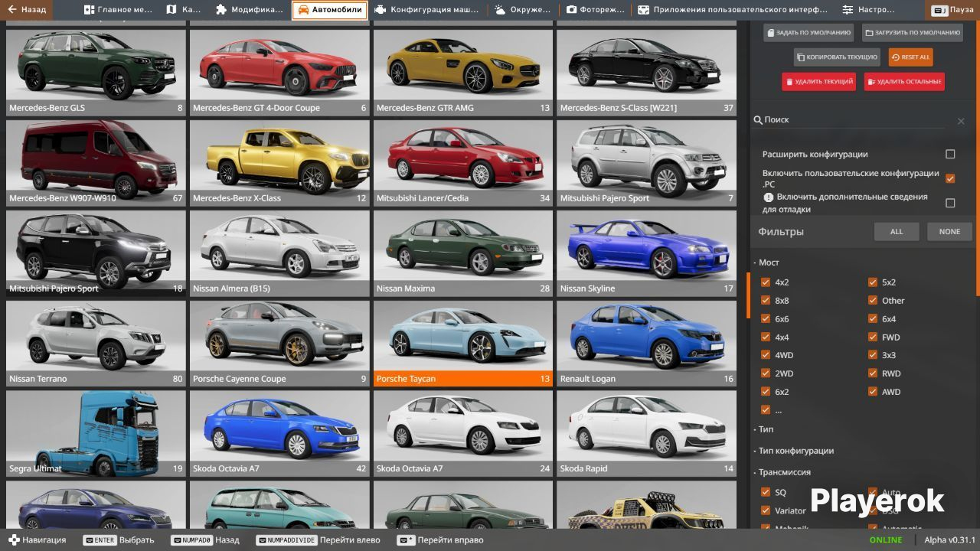The height and width of the screenshot is (551, 980).
Task: Uncheck the 6x4 drivetrain filter
Action: click(873, 319)
